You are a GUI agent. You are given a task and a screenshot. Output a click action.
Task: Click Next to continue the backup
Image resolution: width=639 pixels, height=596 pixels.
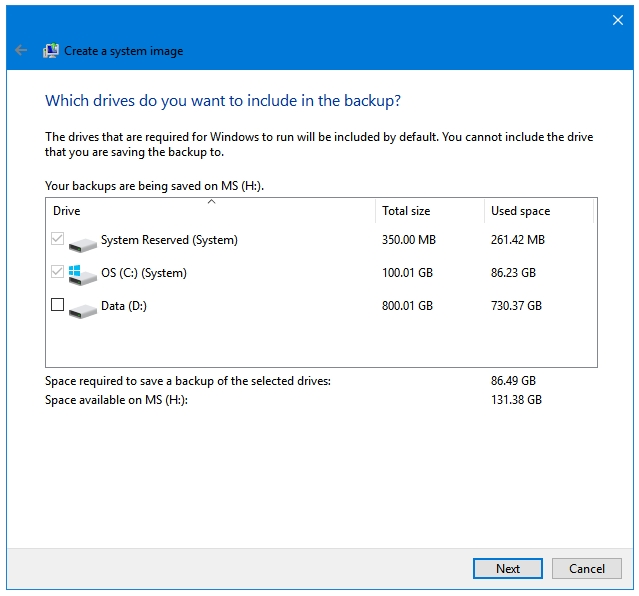click(x=508, y=568)
